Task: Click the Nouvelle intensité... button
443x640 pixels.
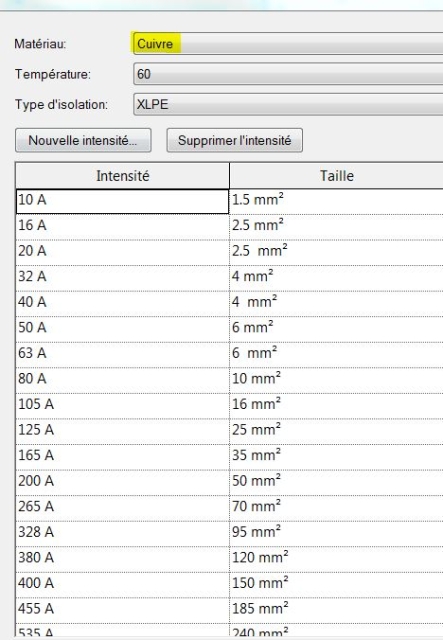Action: coord(83,140)
